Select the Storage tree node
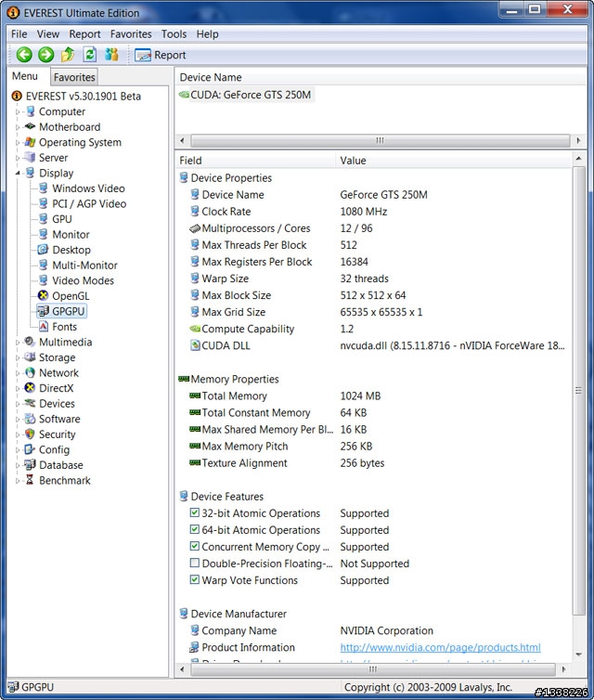 pyautogui.click(x=57, y=357)
